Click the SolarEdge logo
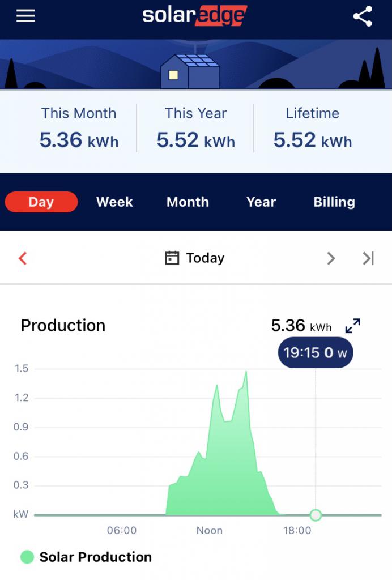Image resolution: width=392 pixels, height=580 pixels. 194,15
